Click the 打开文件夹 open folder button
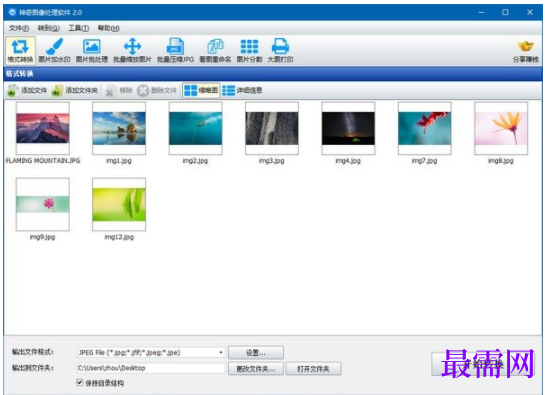Image resolution: width=553 pixels, height=395 pixels. 313,369
